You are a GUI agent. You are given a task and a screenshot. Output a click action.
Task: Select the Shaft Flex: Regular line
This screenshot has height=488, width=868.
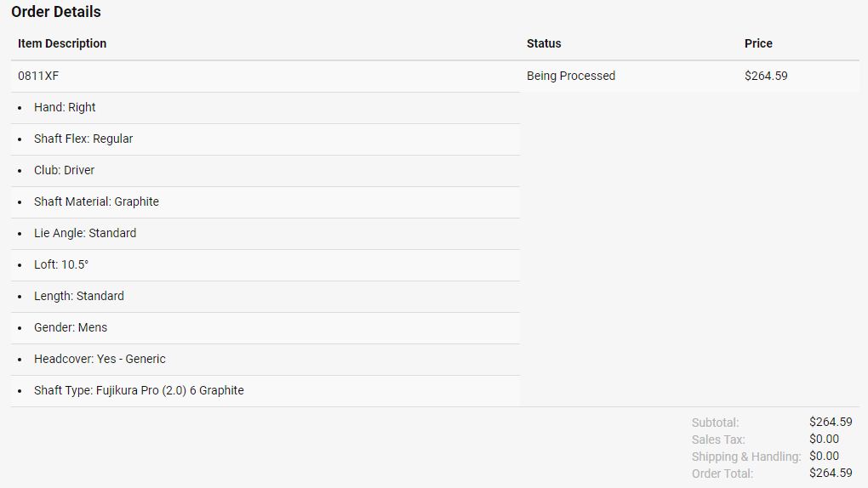tap(83, 139)
